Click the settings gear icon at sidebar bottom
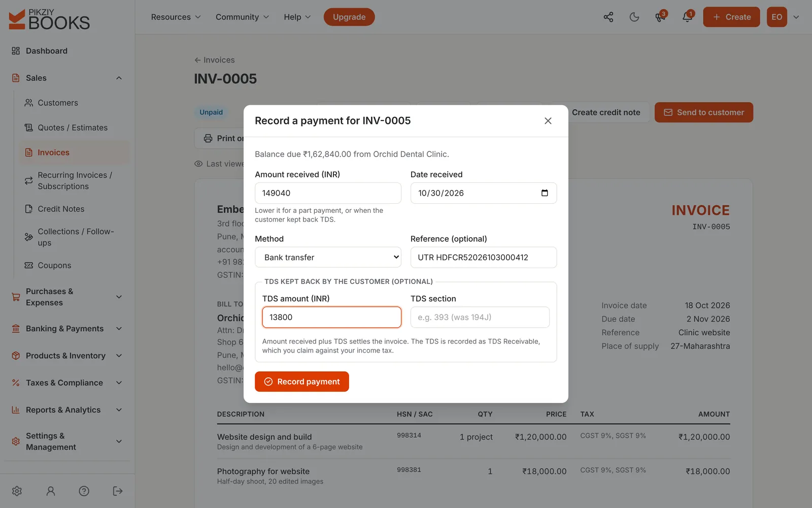812x508 pixels. click(x=17, y=491)
